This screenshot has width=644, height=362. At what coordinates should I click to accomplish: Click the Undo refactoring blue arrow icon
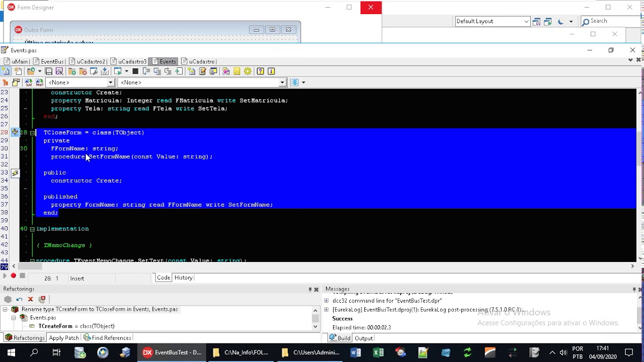tap(19, 299)
